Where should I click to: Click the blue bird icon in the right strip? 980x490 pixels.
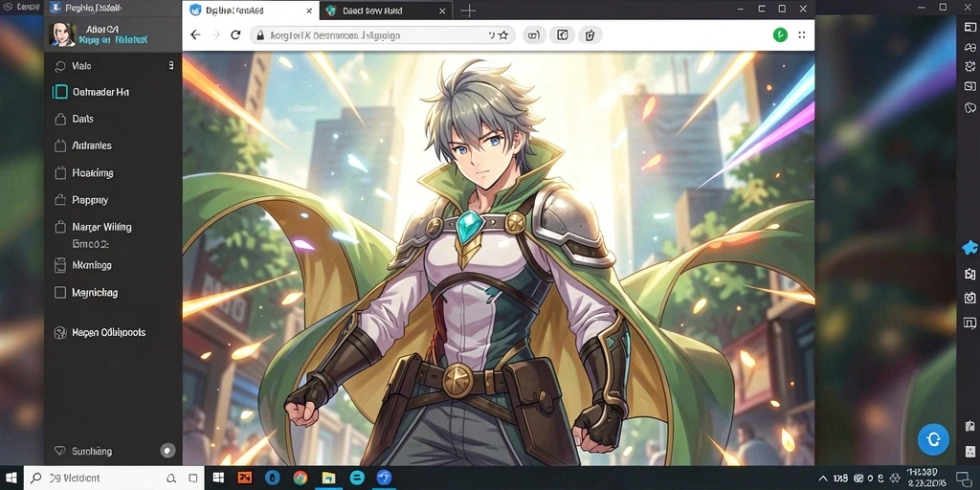tap(969, 248)
